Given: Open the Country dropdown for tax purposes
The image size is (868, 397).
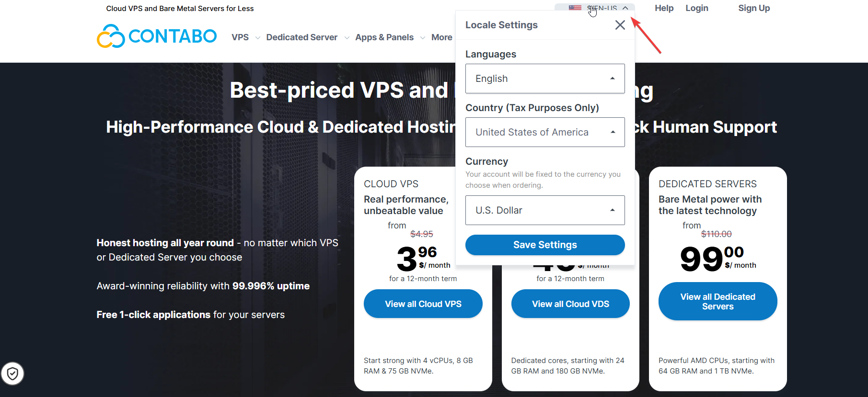Looking at the screenshot, I should (x=545, y=132).
